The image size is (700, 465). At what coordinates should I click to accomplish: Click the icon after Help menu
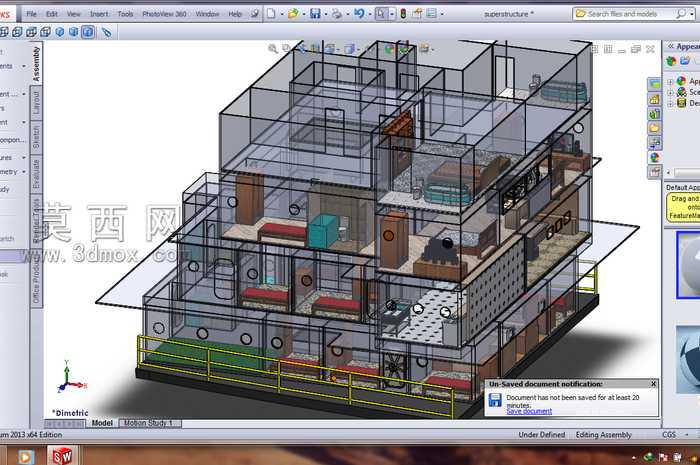[254, 14]
